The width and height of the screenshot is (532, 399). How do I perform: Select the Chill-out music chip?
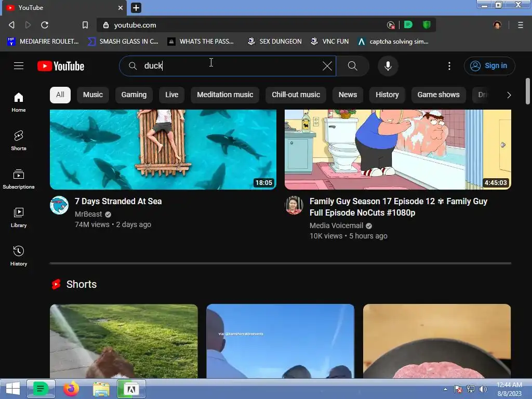click(x=296, y=95)
